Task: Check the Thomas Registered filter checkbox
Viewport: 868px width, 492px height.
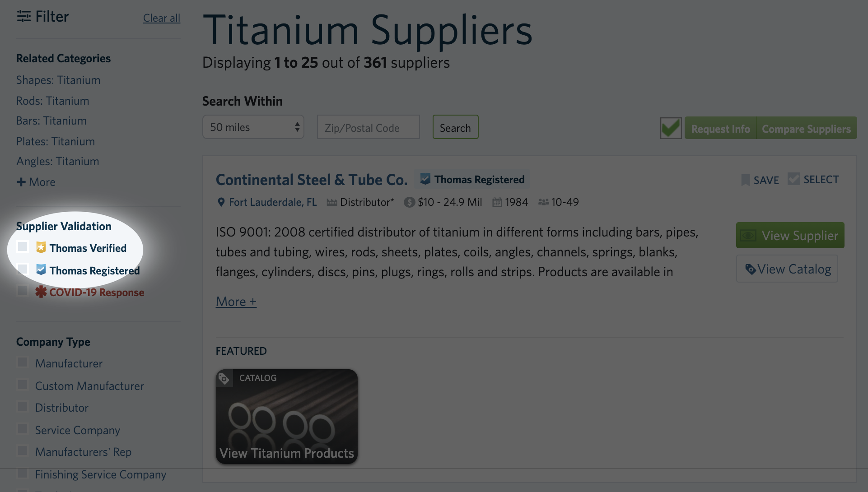Action: click(23, 269)
